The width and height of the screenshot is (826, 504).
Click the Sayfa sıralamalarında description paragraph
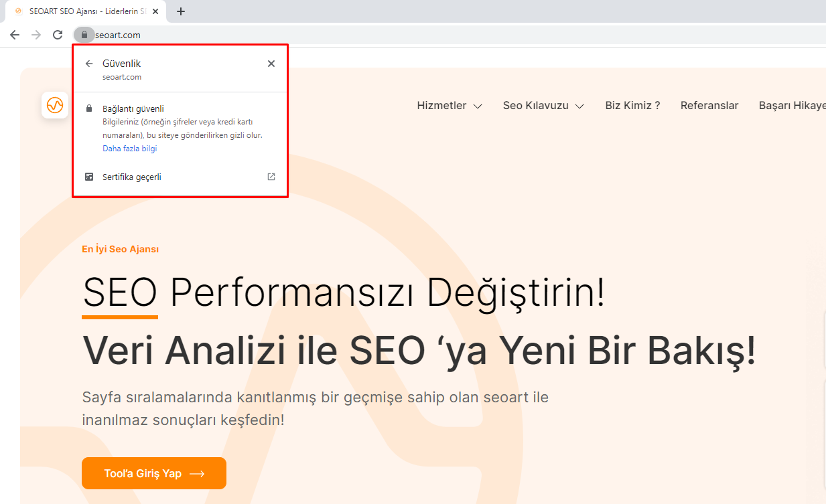point(316,409)
